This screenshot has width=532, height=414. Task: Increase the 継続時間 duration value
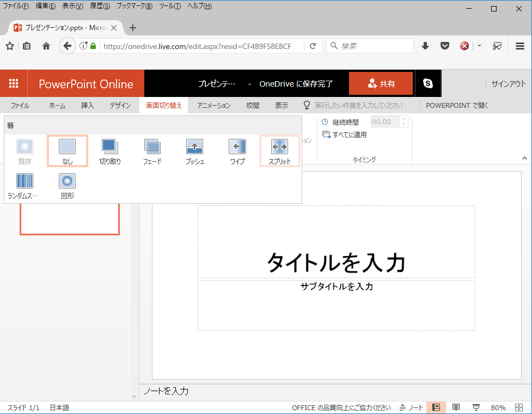pos(403,119)
